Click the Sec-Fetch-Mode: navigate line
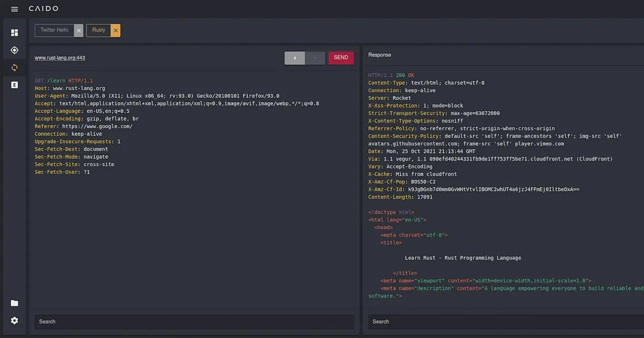644x338 pixels. [71, 157]
